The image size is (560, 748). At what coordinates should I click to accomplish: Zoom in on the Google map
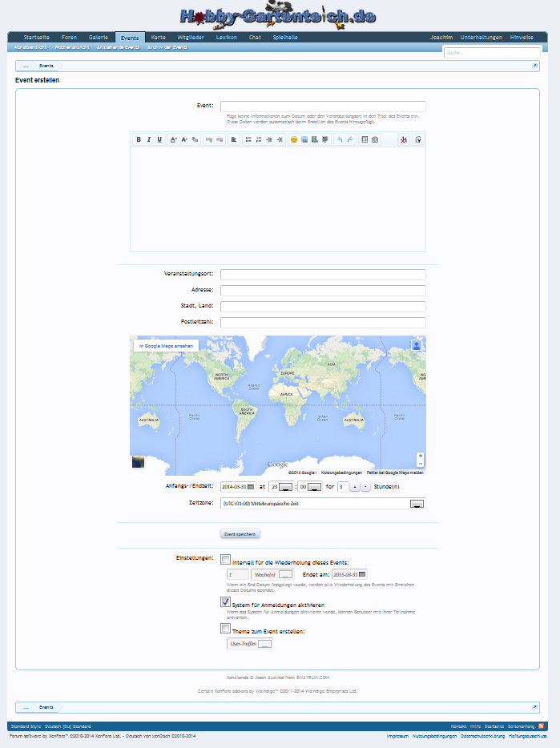click(x=420, y=456)
